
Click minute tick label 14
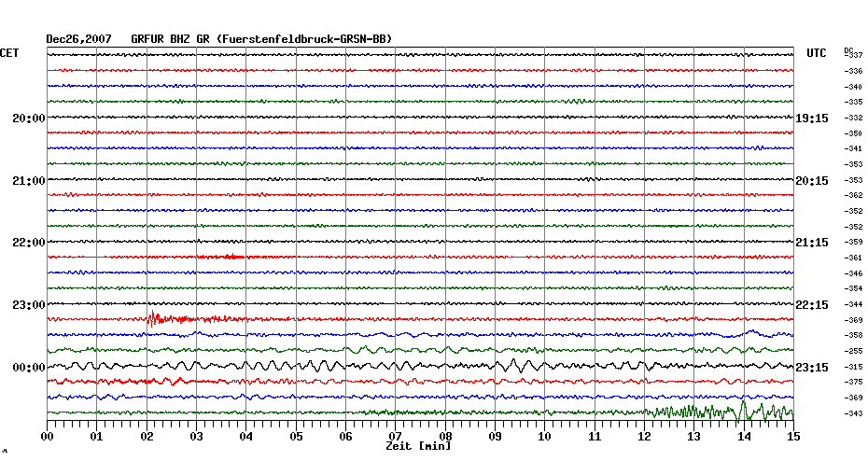click(x=744, y=437)
